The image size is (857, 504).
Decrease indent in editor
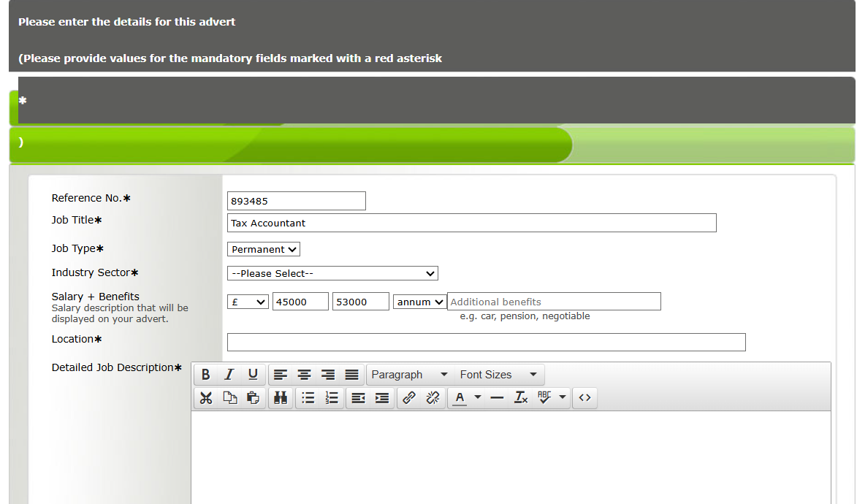[358, 398]
